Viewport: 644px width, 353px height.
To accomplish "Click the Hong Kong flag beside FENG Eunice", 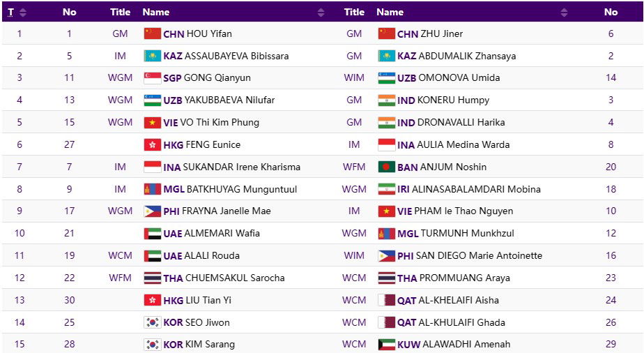I will pos(152,144).
